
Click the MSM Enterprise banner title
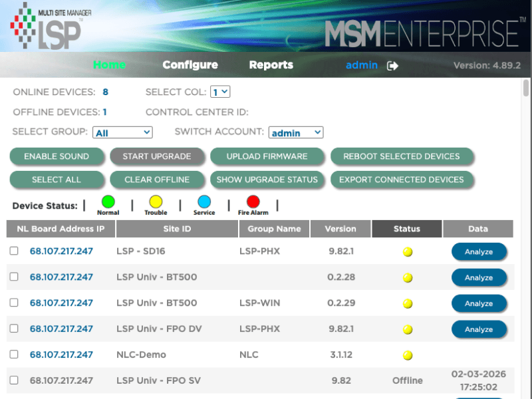pos(425,33)
